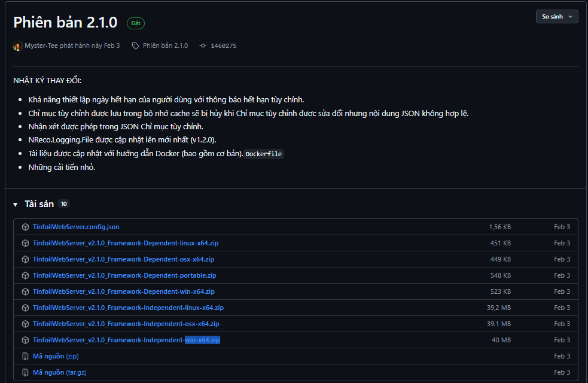Click package icon for Framework-Independent-osx-x64.zip
This screenshot has height=383, width=588.
coord(25,324)
